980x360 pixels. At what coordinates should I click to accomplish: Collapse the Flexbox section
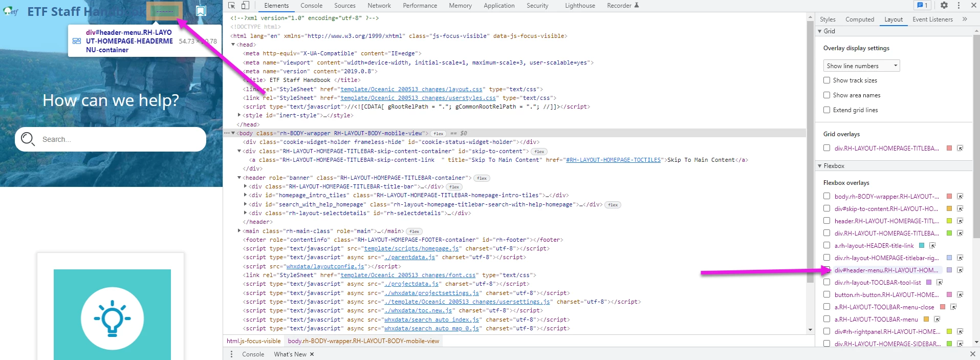tap(820, 166)
